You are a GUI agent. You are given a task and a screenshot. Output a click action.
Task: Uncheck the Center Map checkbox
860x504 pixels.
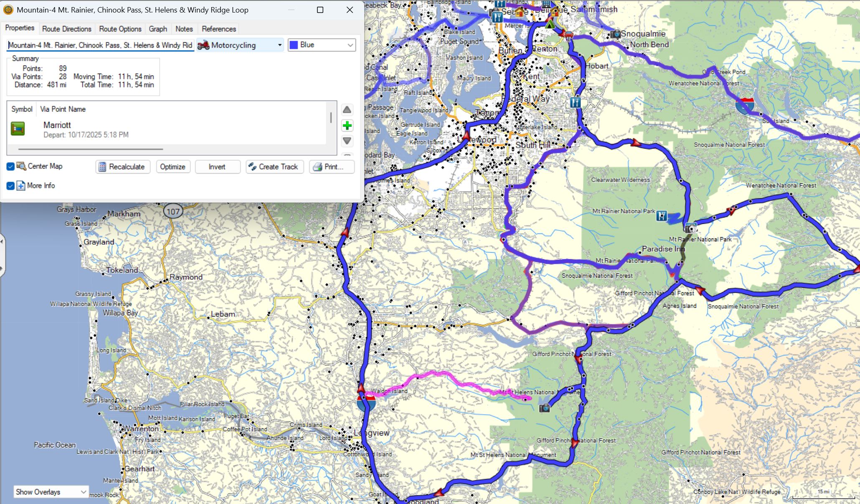pyautogui.click(x=10, y=167)
